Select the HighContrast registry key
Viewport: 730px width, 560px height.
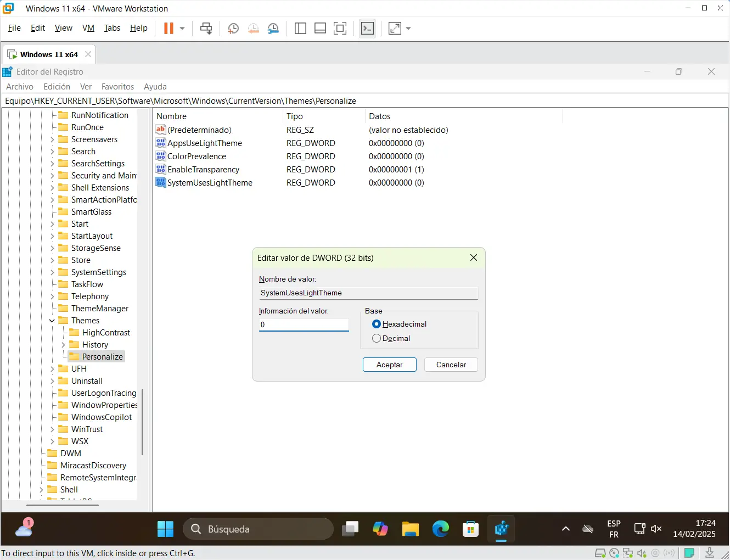106,333
